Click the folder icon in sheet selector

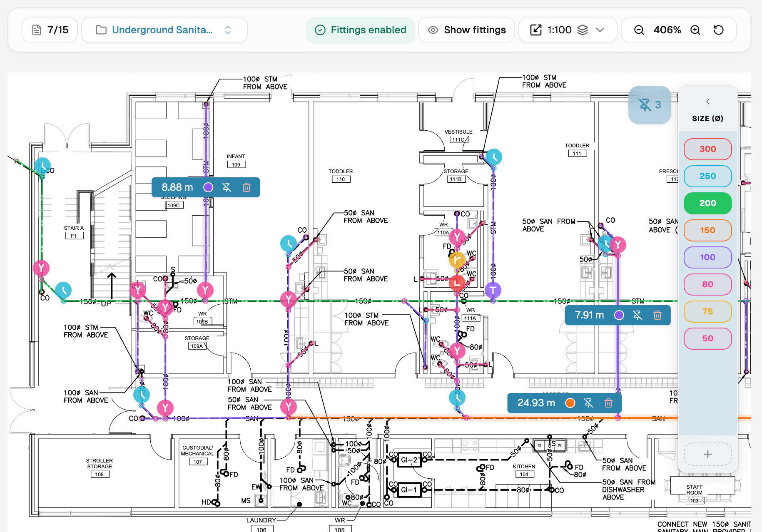tap(100, 30)
